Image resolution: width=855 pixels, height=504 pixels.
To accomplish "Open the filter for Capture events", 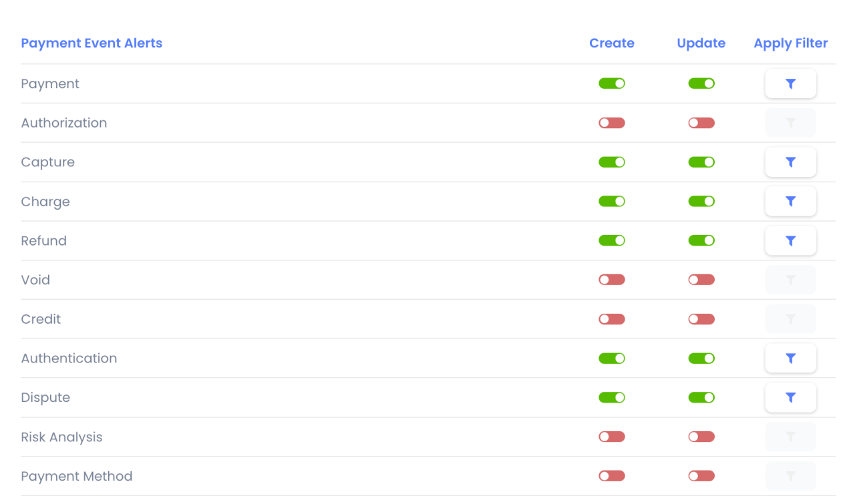I will point(790,162).
